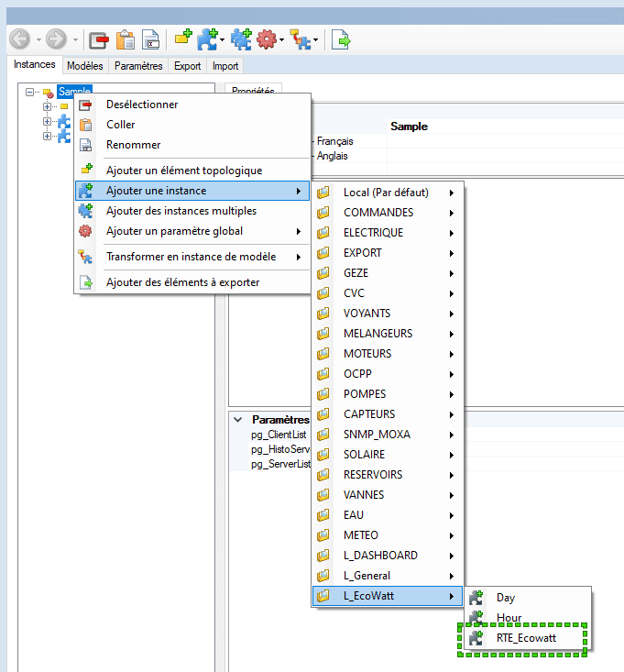Open dropdown arrow beside Back button
The image size is (624, 672).
38,39
